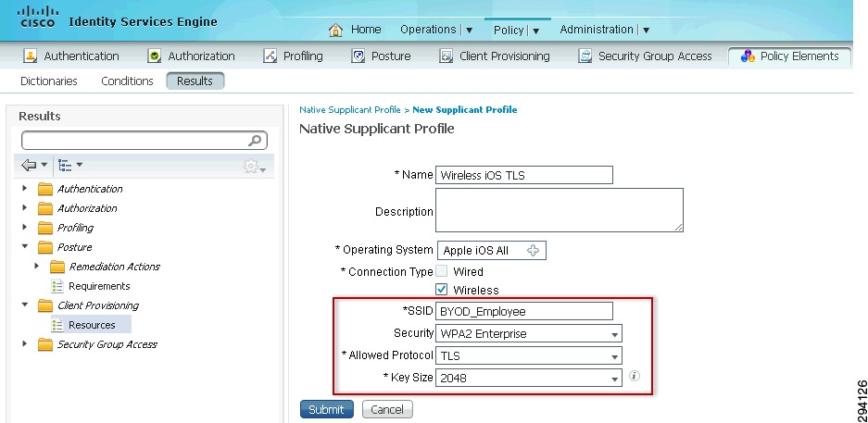
Task: Click the Posture shield icon
Action: [x=359, y=56]
